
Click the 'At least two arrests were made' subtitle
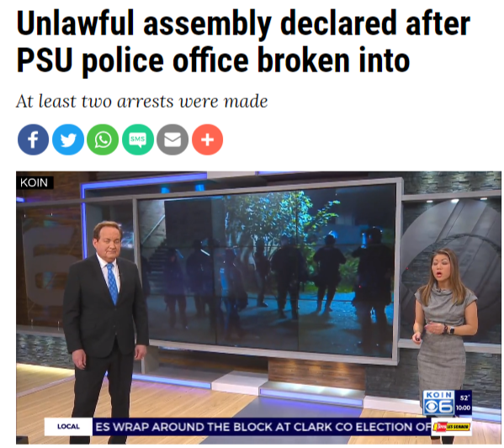(x=141, y=102)
